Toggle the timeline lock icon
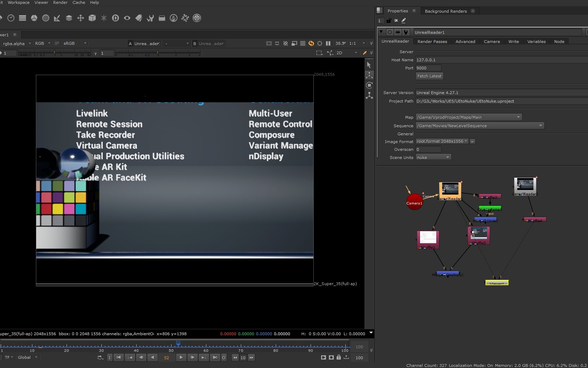 tap(338, 357)
